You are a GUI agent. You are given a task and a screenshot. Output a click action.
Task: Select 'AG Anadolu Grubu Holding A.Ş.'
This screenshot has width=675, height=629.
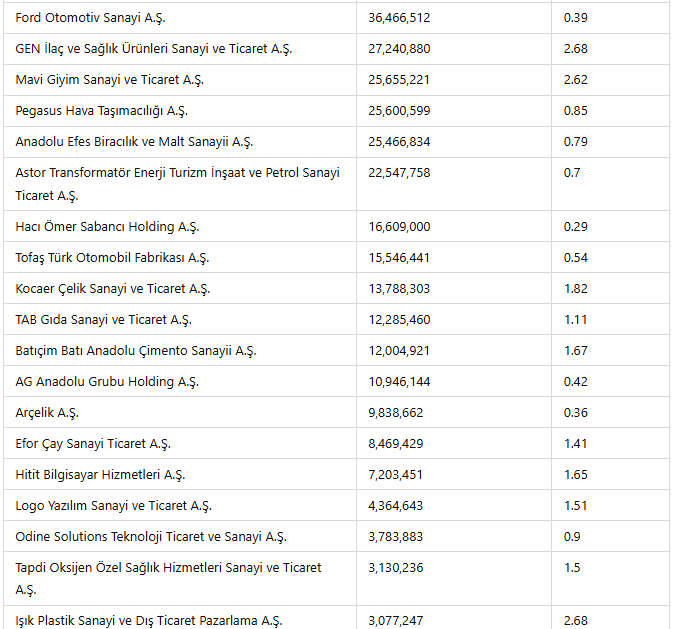coord(107,381)
